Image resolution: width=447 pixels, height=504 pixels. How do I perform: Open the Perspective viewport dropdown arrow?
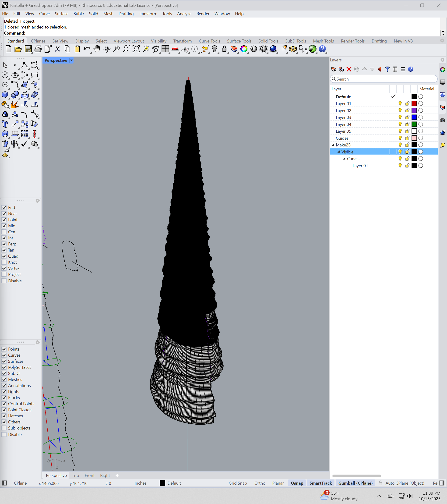[x=71, y=60]
